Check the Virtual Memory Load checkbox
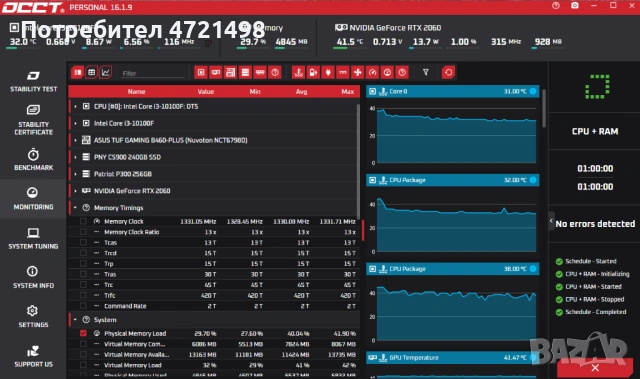The width and height of the screenshot is (640, 379). tap(83, 365)
